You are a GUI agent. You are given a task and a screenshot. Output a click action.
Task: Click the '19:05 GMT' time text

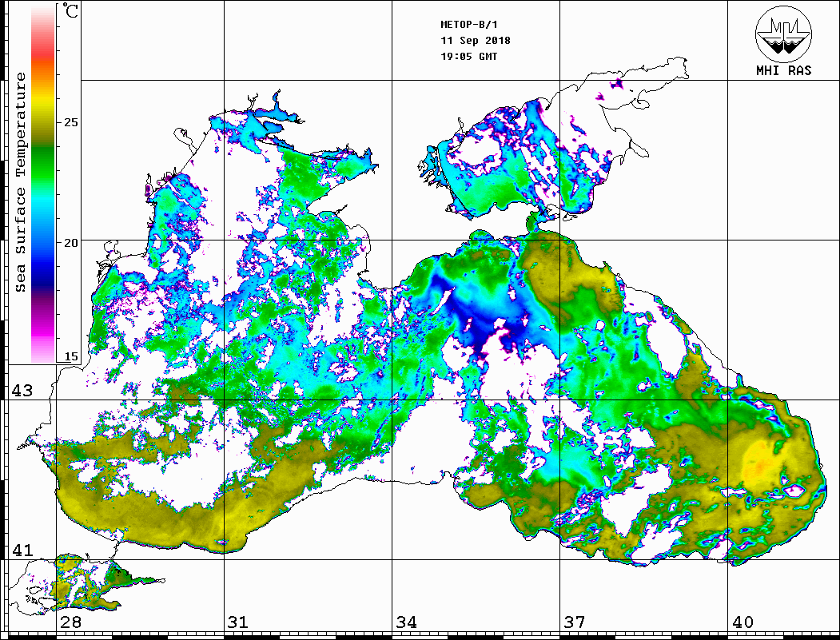coord(468,56)
